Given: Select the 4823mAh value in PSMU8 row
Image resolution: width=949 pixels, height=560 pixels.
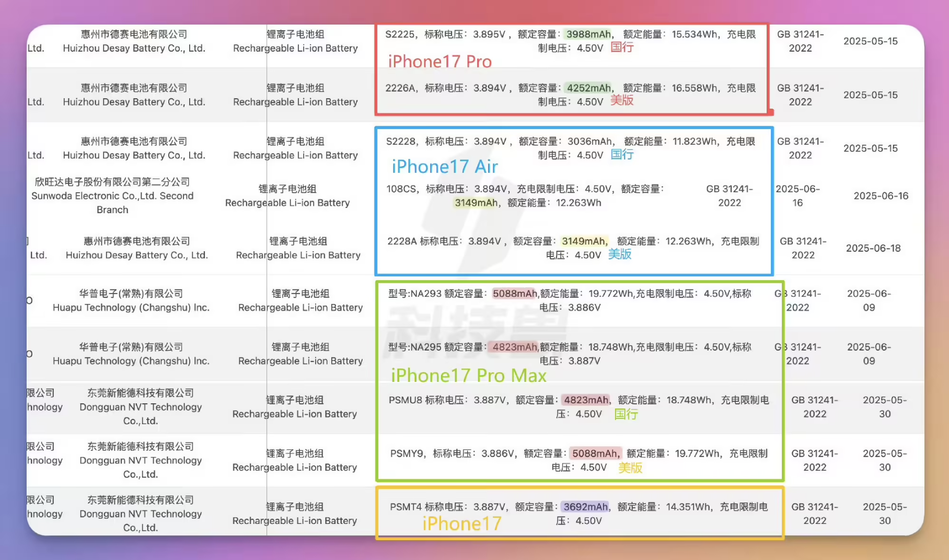Looking at the screenshot, I should (x=586, y=400).
